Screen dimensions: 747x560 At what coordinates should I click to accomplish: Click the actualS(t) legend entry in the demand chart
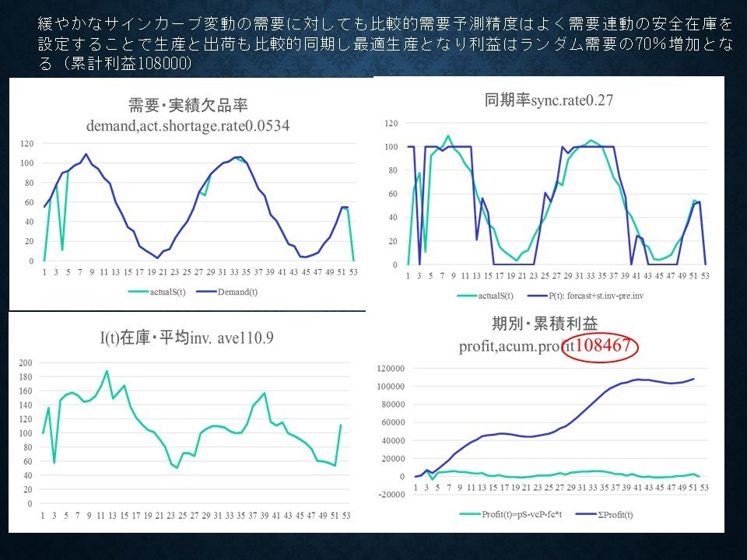click(x=156, y=292)
